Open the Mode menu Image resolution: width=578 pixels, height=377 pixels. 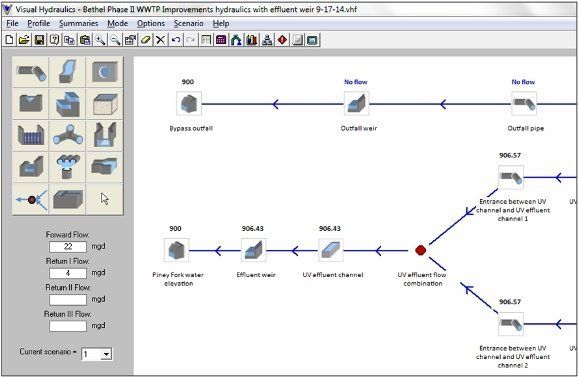pos(118,23)
